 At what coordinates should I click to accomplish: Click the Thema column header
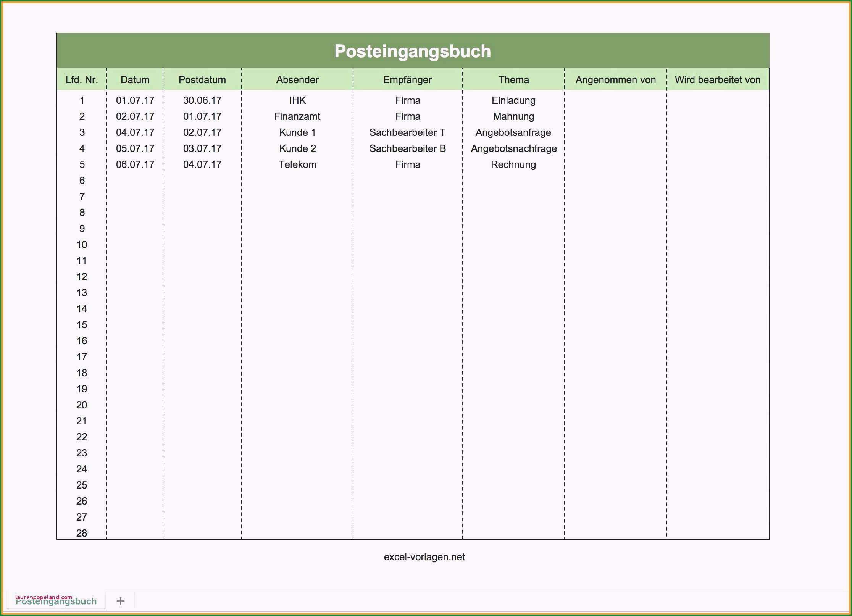(x=513, y=80)
